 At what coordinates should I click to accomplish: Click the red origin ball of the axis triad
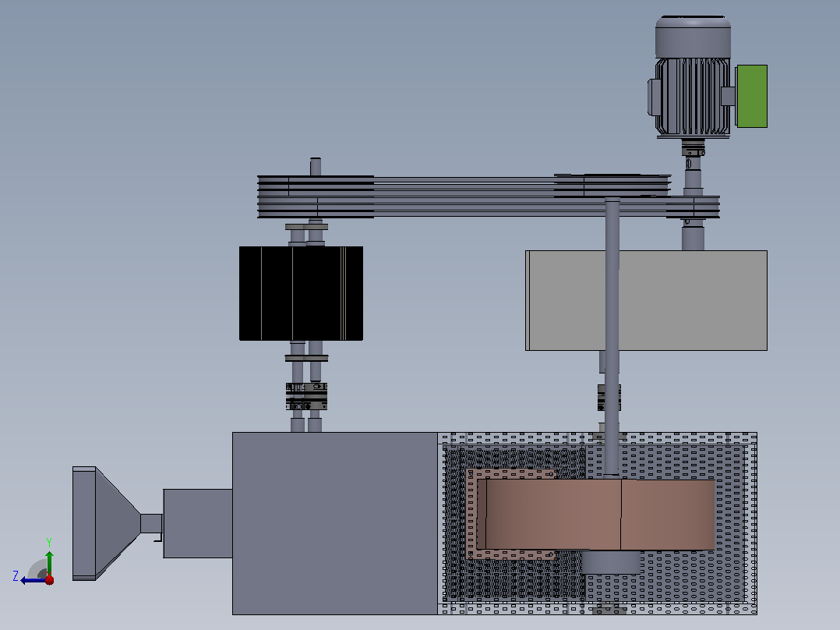click(49, 579)
